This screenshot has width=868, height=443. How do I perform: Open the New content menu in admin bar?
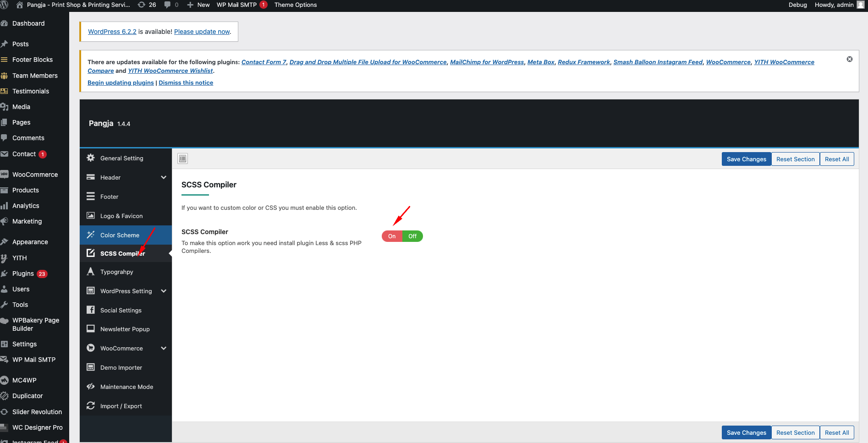198,5
